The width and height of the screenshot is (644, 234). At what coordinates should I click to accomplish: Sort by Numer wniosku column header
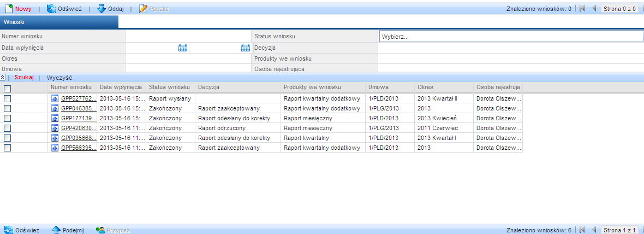pyautogui.click(x=72, y=87)
